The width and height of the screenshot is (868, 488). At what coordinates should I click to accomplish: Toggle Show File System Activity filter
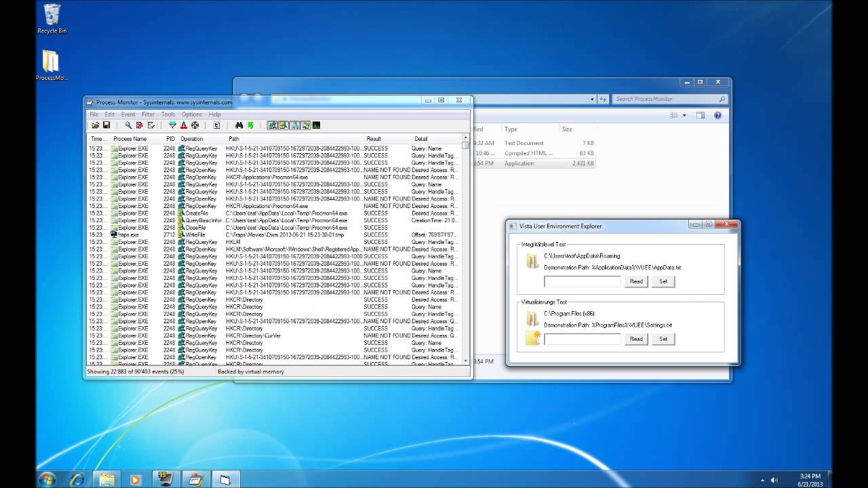[283, 125]
